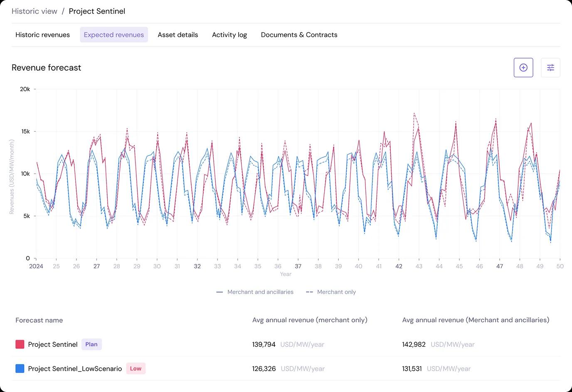Click the red Project Sentinel color swatch
Screen dimensions: 572x392
point(20,344)
